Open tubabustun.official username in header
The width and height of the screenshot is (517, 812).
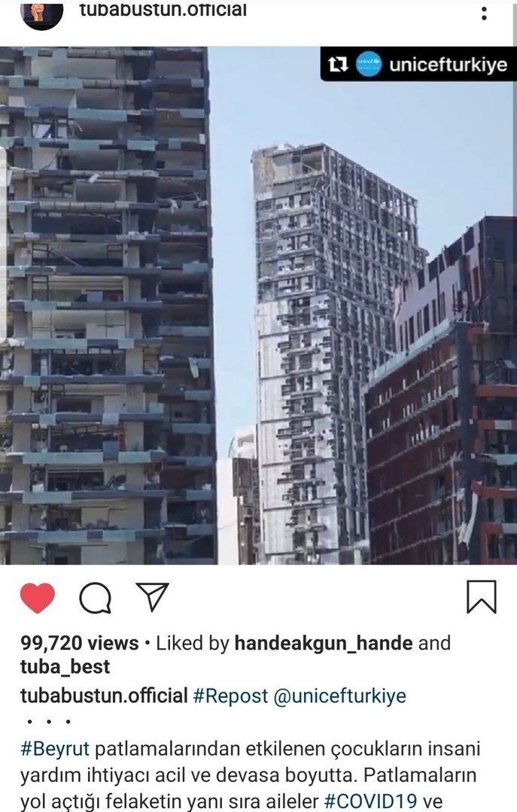pos(163,9)
